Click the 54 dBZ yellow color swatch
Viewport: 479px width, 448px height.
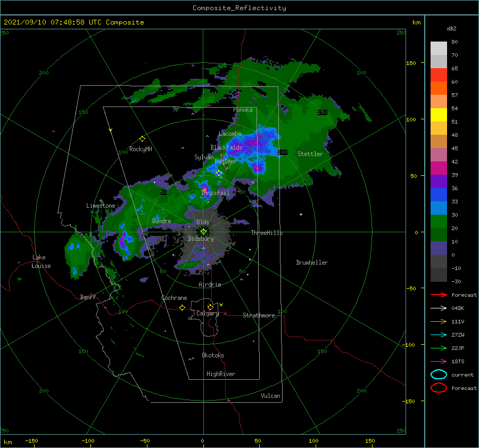pyautogui.click(x=439, y=115)
